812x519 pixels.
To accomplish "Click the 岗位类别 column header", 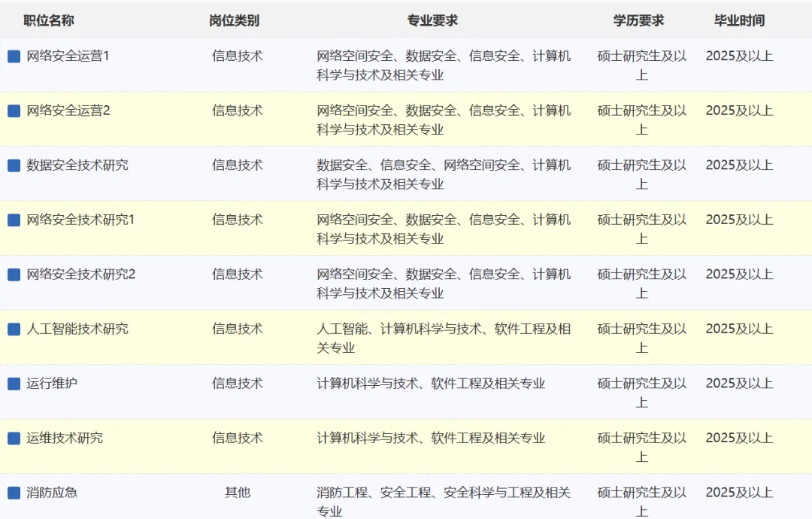I will (x=234, y=20).
